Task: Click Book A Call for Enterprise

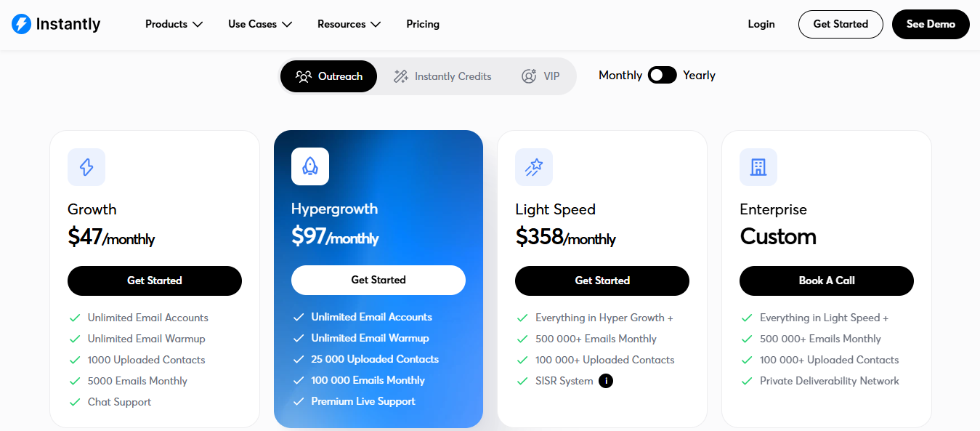Action: pos(826,281)
